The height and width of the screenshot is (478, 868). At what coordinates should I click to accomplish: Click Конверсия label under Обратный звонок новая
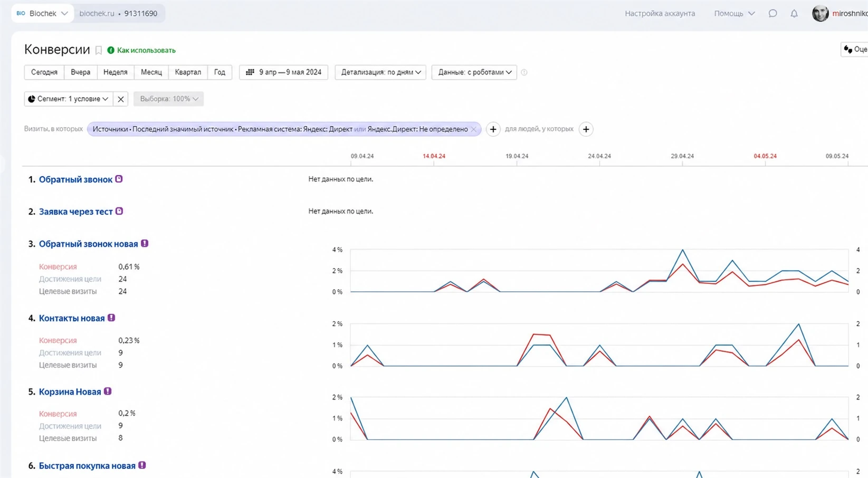pyautogui.click(x=58, y=267)
